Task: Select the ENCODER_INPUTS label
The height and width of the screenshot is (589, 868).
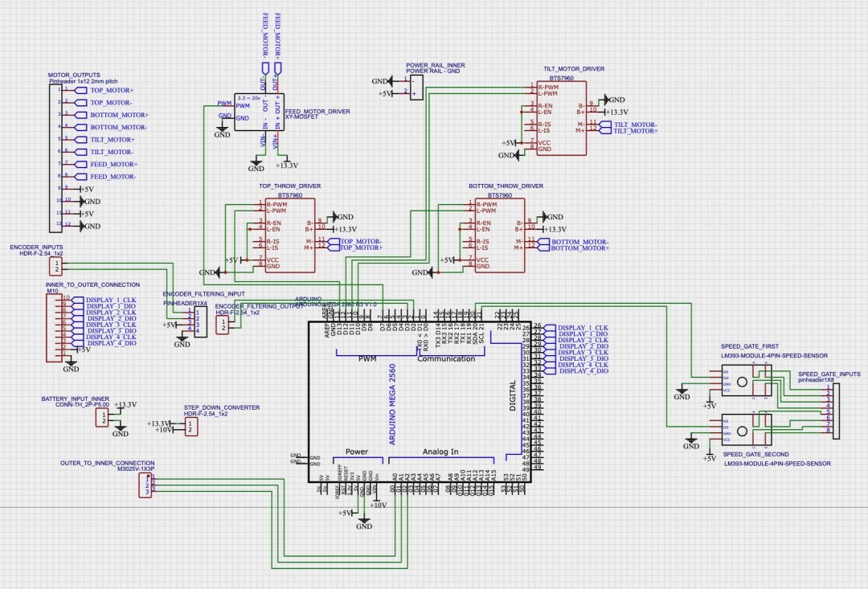Action: 36,247
